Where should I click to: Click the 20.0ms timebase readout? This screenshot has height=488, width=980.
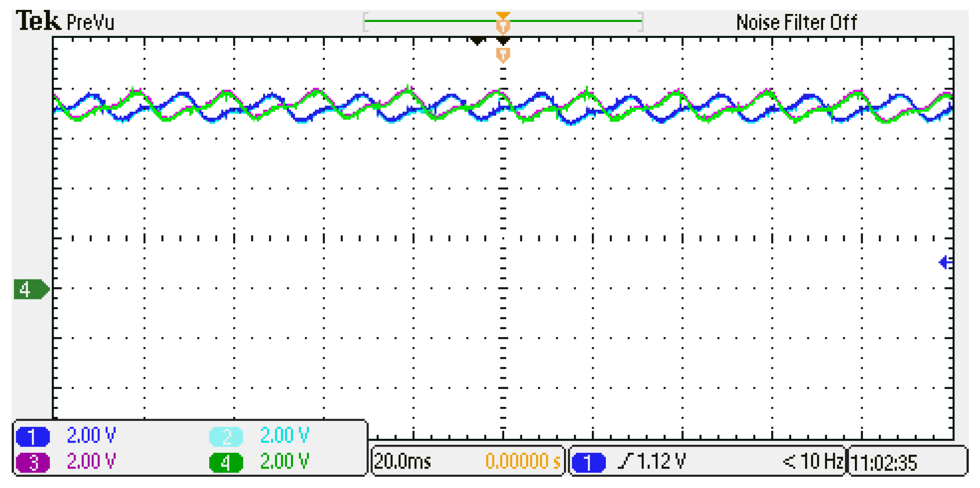click(x=403, y=461)
